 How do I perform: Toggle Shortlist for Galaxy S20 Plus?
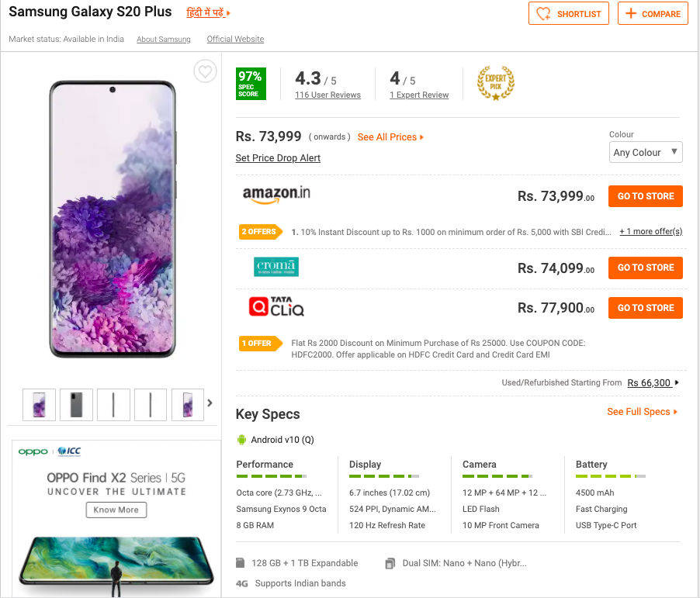click(x=569, y=13)
